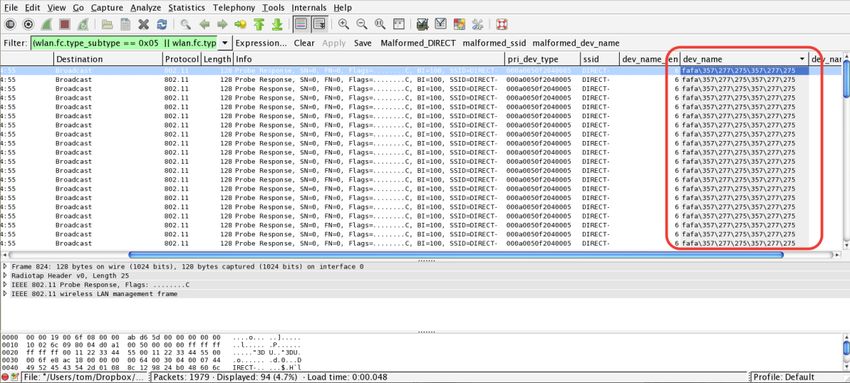Viewport: 850px width, 383px height.
Task: Clear the display filter
Action: click(x=304, y=43)
